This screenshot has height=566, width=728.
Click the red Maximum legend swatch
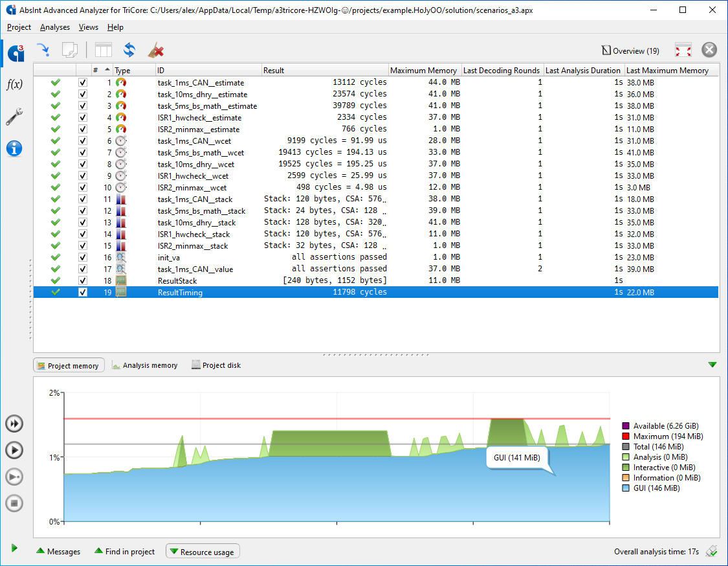pos(625,436)
